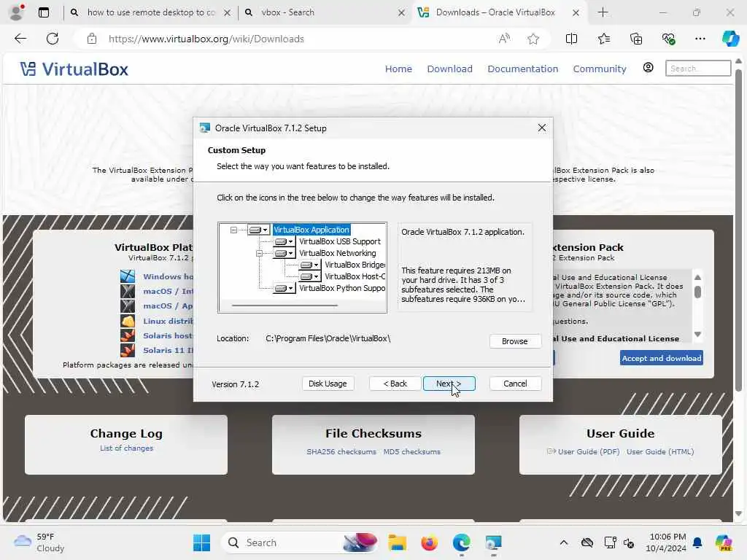Switch to the vbox - Search tab
Screen dimensions: 747x560
click(x=324, y=12)
